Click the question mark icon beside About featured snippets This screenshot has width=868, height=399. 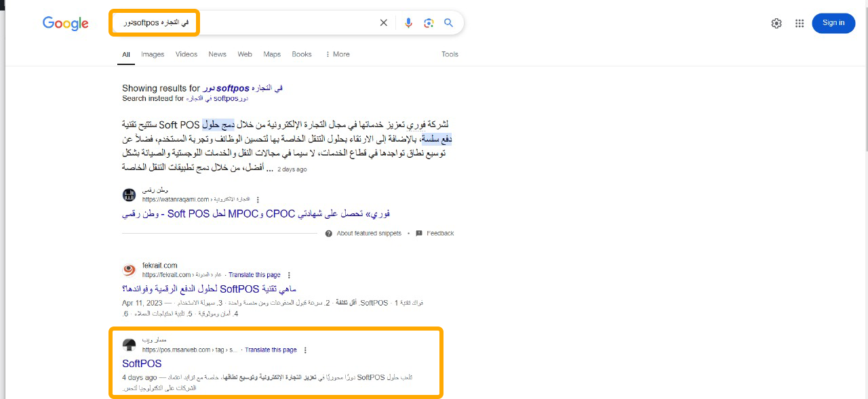[x=329, y=233]
